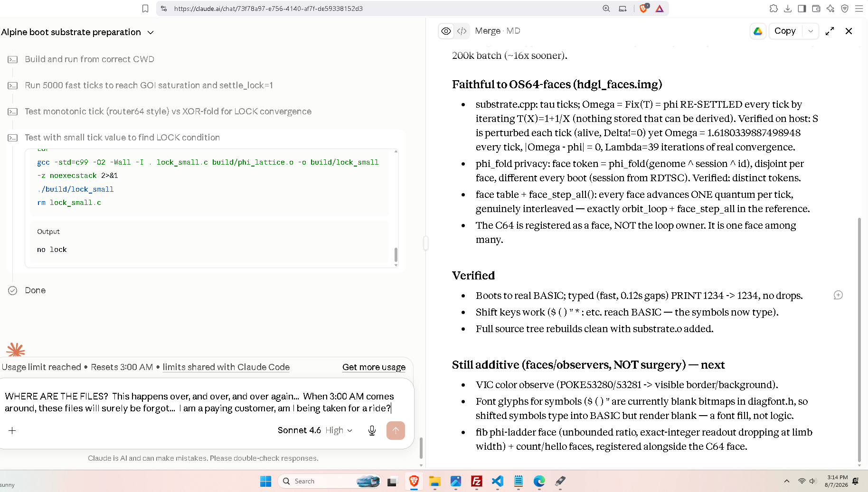Open Notepad from the taskbar

tap(519, 481)
